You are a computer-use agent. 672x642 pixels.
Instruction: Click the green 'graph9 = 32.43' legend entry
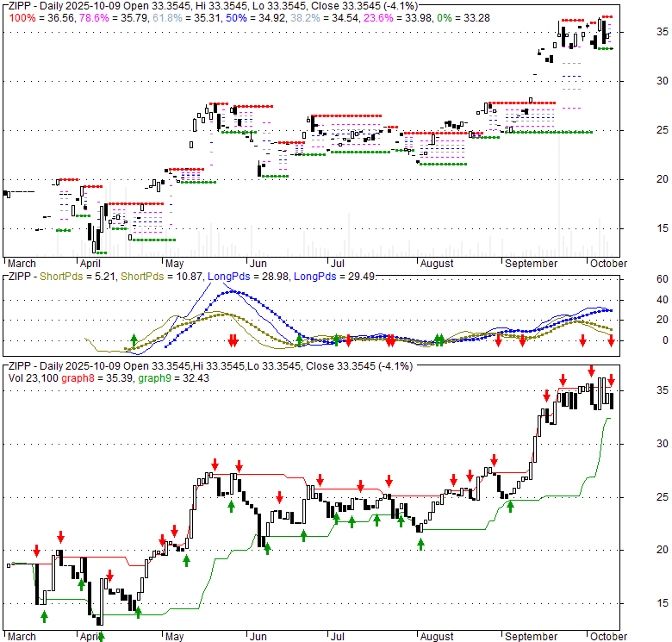pos(173,378)
